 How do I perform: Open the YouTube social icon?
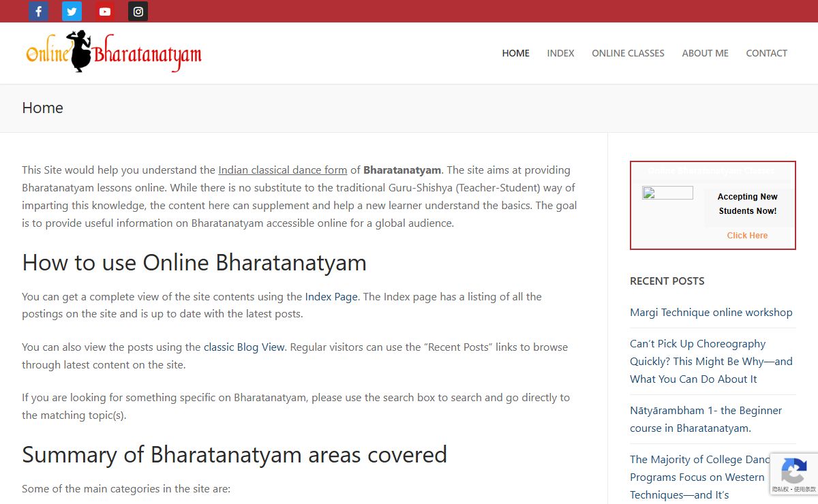coord(105,11)
